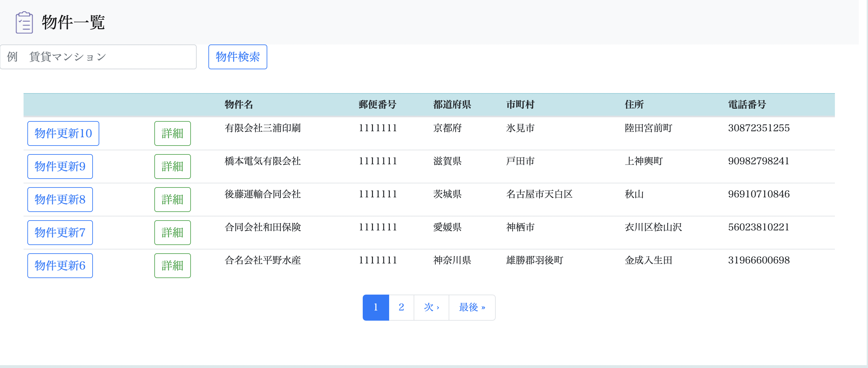Image resolution: width=868 pixels, height=368 pixels.
Task: Open 物件更新8 edit button
Action: pos(60,199)
